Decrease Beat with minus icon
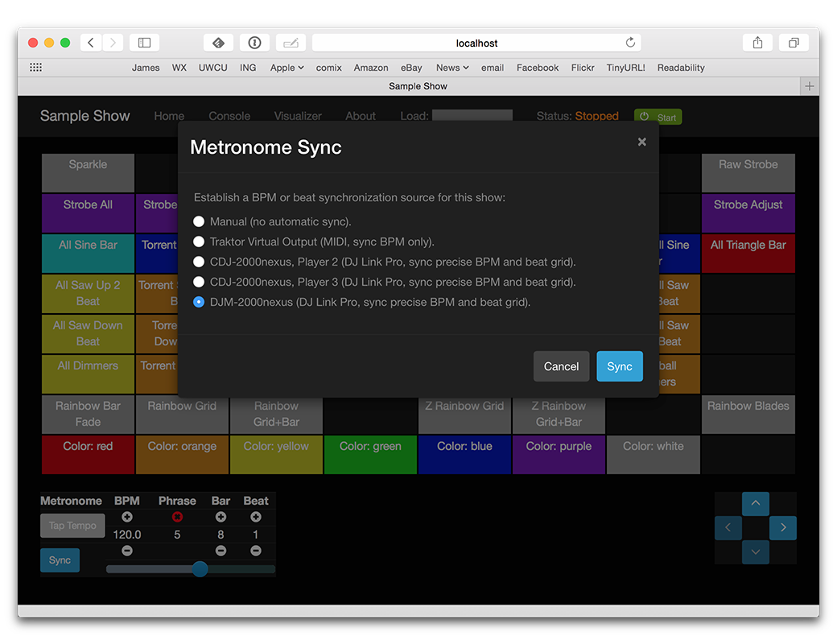837x644 pixels. 256,551
